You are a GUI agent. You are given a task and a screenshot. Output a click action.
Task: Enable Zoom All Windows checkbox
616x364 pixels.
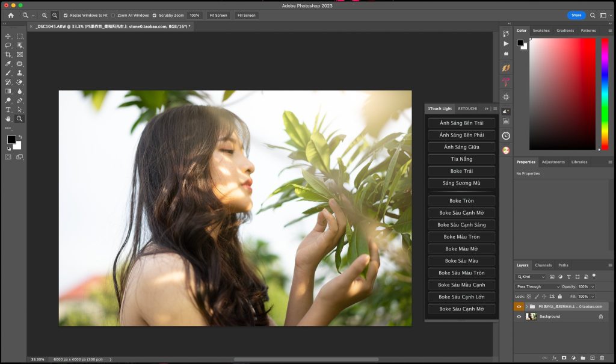pos(112,15)
